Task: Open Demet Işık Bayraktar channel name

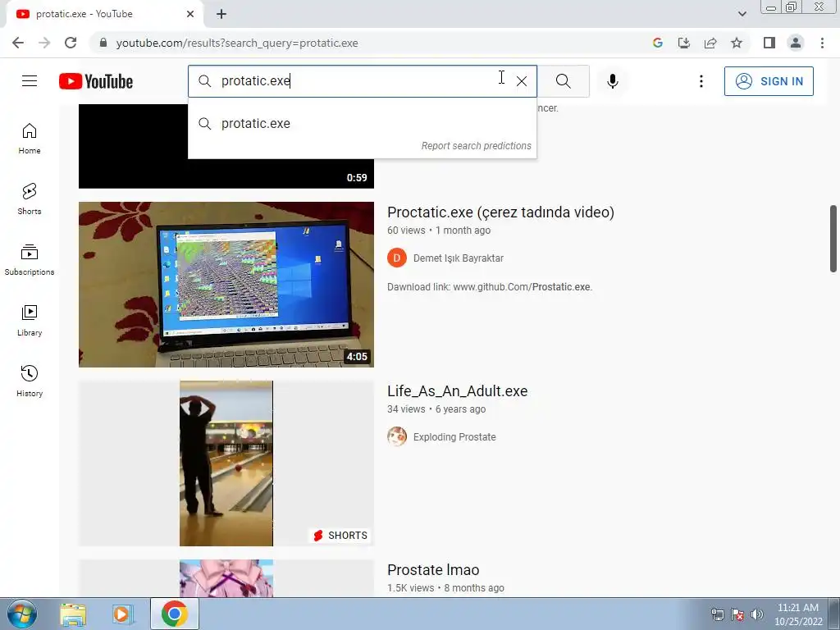Action: pos(458,258)
